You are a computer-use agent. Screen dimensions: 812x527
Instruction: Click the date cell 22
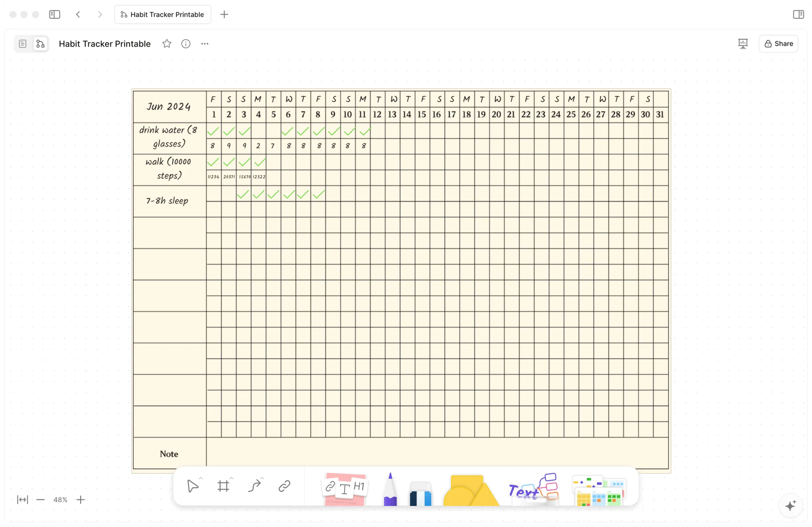click(x=526, y=114)
